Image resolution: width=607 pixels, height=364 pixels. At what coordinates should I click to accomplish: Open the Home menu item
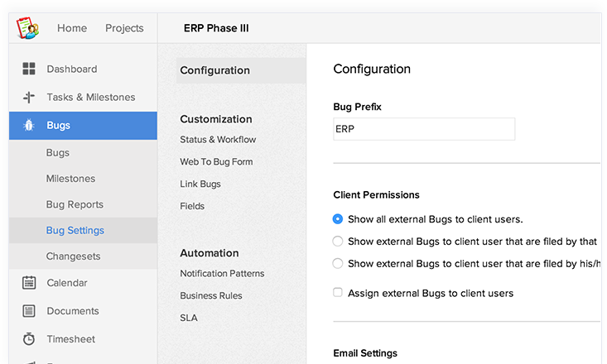[72, 28]
